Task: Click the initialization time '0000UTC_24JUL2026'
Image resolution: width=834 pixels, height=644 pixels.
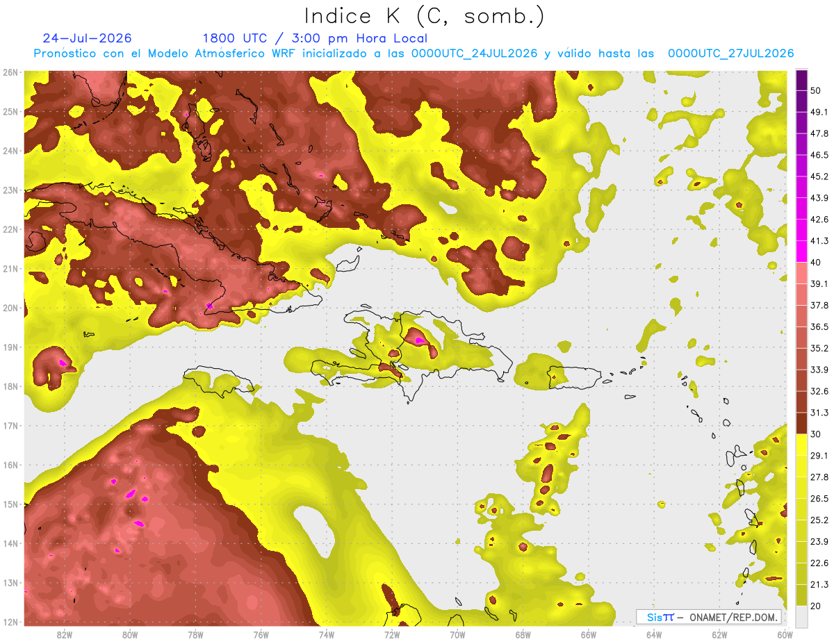Action: 474,53
